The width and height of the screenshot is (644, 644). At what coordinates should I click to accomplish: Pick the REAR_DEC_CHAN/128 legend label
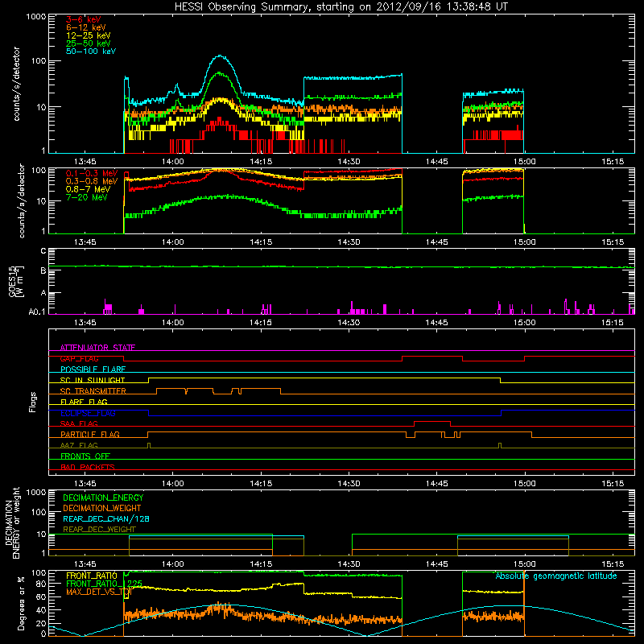pyautogui.click(x=106, y=518)
